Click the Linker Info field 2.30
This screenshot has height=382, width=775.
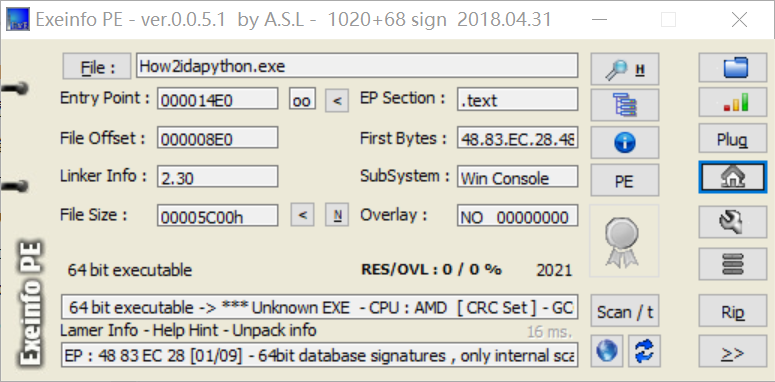pyautogui.click(x=218, y=176)
